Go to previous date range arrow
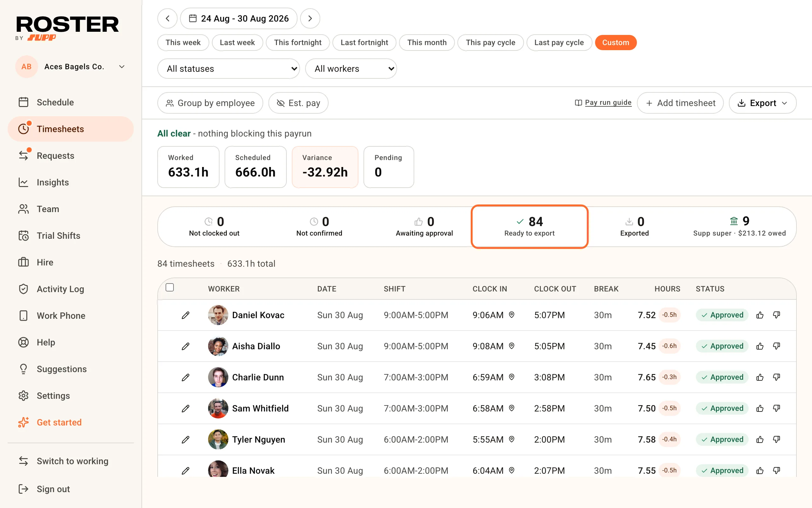Image resolution: width=812 pixels, height=508 pixels. click(167, 18)
